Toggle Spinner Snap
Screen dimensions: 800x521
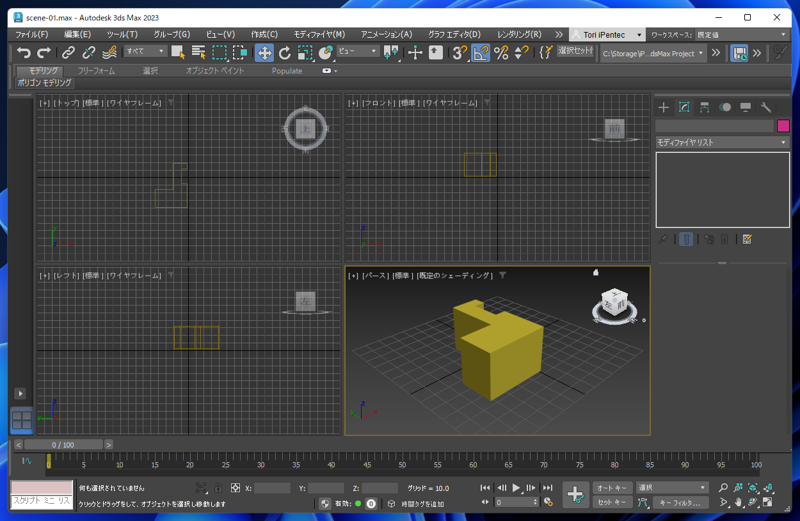pyautogui.click(x=521, y=53)
